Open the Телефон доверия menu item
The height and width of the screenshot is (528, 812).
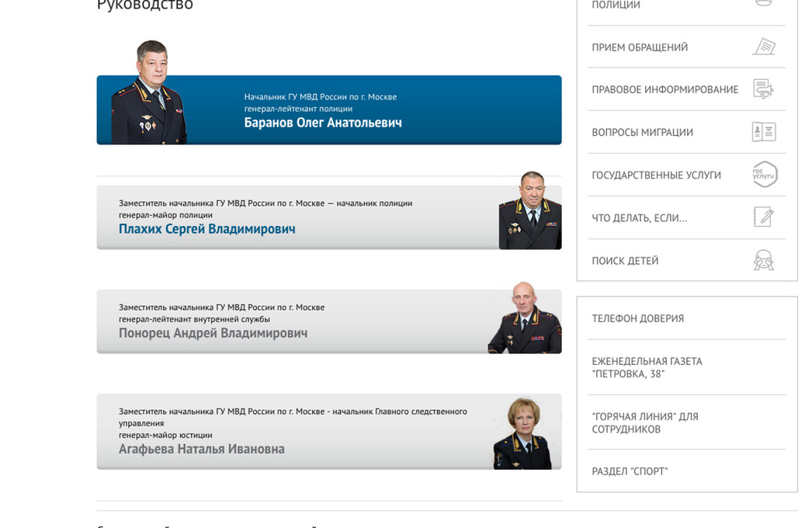click(638, 318)
